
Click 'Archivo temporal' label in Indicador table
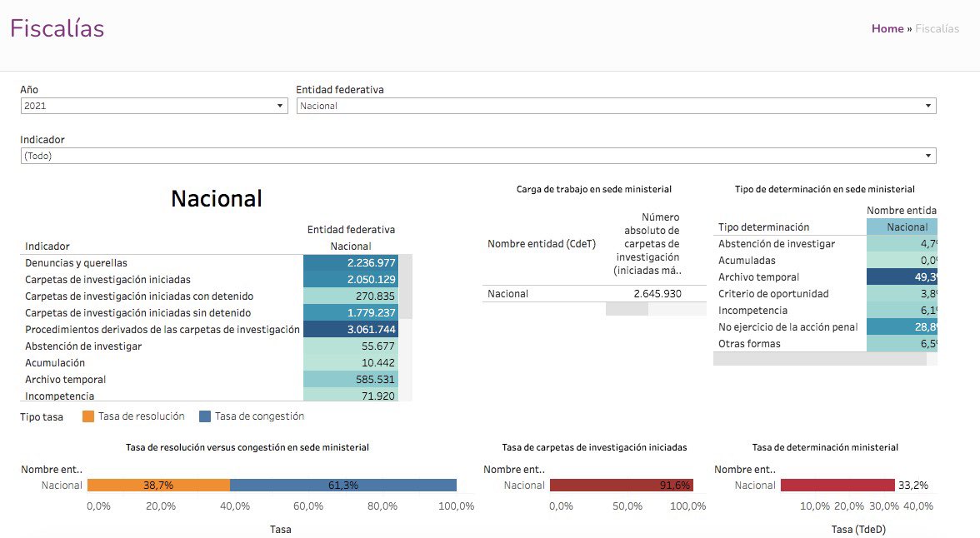point(66,379)
